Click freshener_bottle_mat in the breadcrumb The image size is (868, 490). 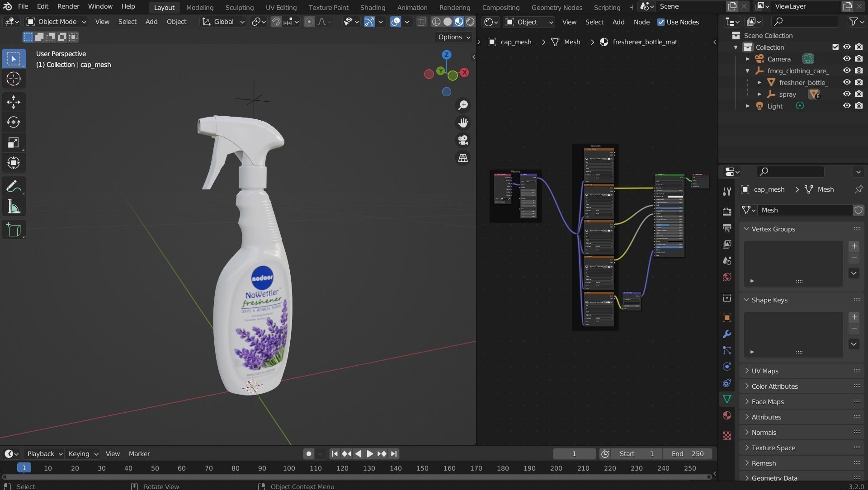(645, 42)
